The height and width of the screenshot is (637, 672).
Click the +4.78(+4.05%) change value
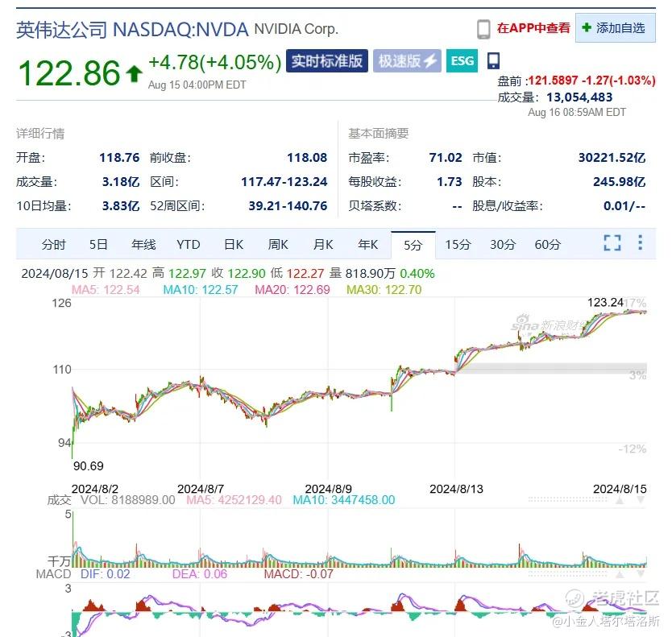214,62
